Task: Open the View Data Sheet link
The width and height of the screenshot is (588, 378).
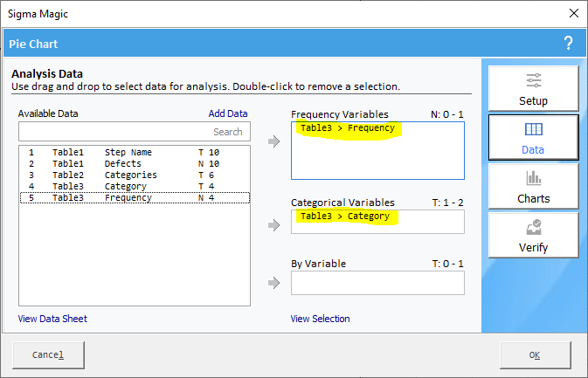Action: [x=52, y=319]
